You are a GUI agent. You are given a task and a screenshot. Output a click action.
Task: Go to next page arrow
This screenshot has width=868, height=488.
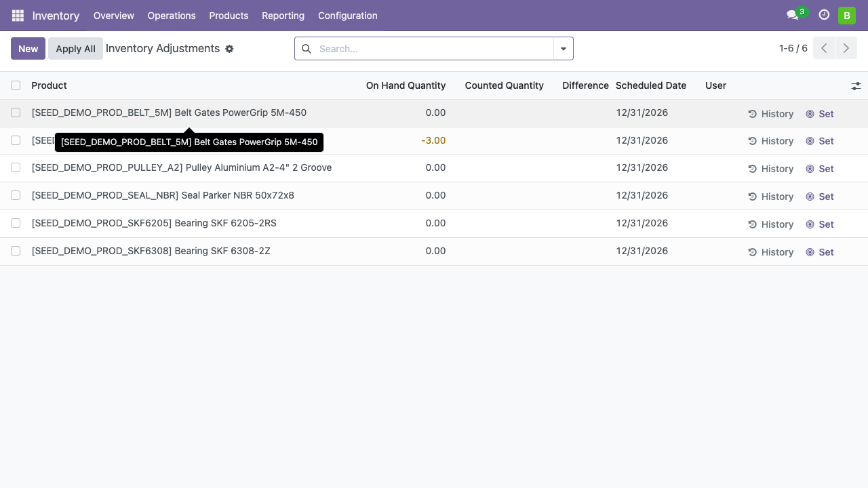point(846,48)
